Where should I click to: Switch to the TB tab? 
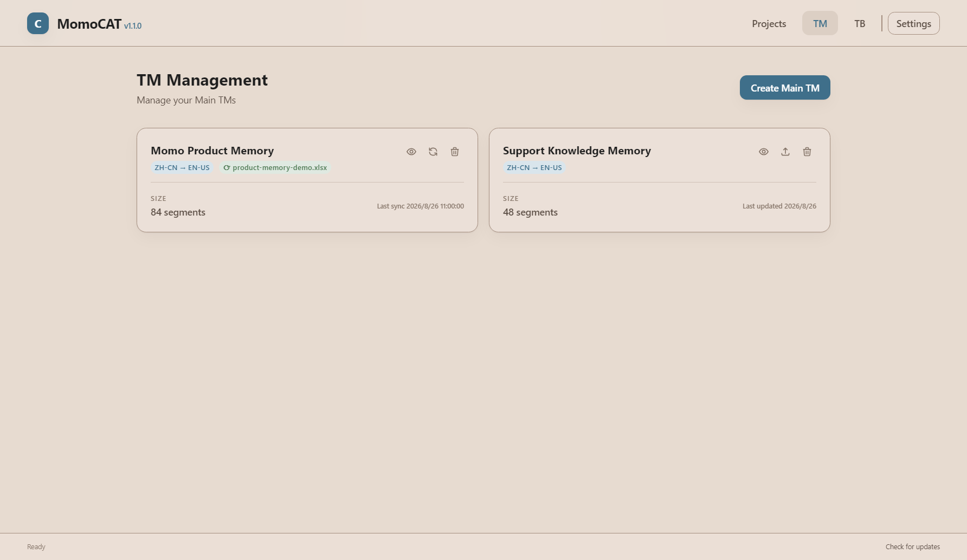(860, 23)
